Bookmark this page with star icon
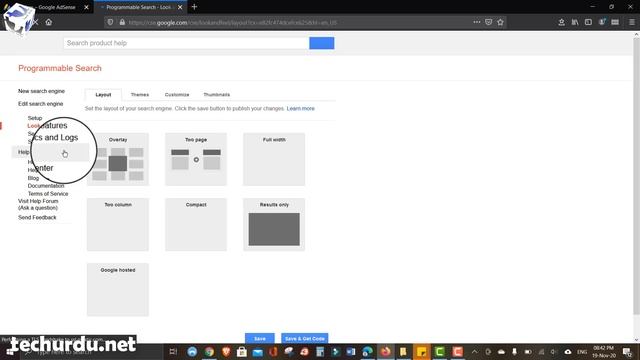 (500, 22)
